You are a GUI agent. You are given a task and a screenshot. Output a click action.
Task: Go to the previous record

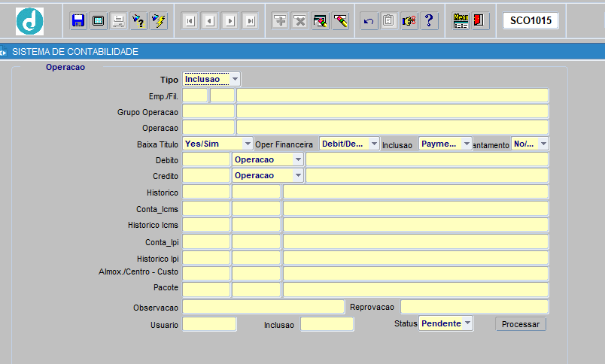(210, 21)
